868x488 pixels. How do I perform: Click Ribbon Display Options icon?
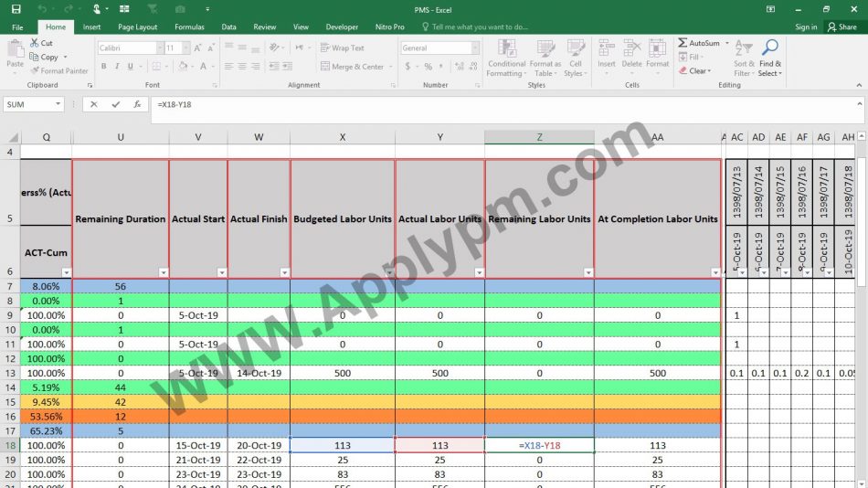[770, 9]
